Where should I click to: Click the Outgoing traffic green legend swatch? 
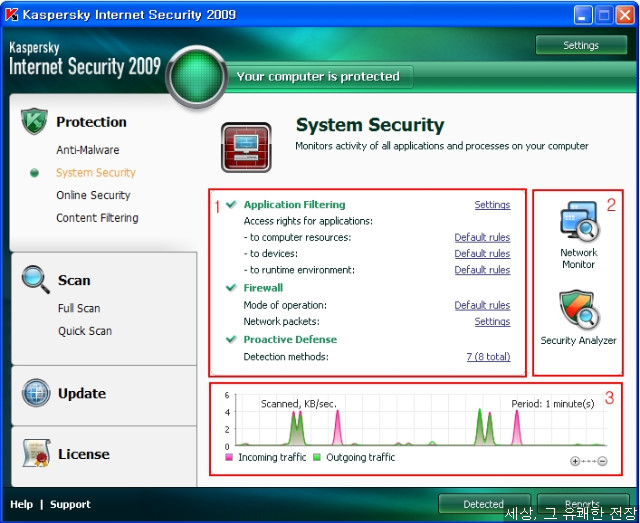coord(317,457)
